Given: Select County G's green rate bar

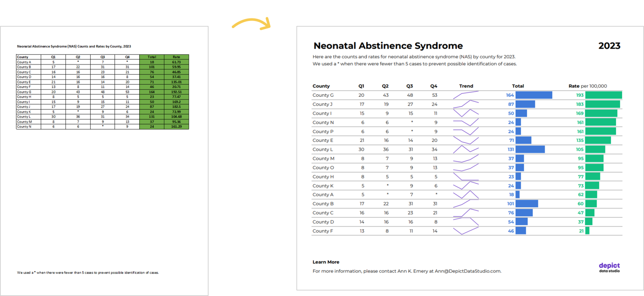Looking at the screenshot, I should (x=604, y=95).
